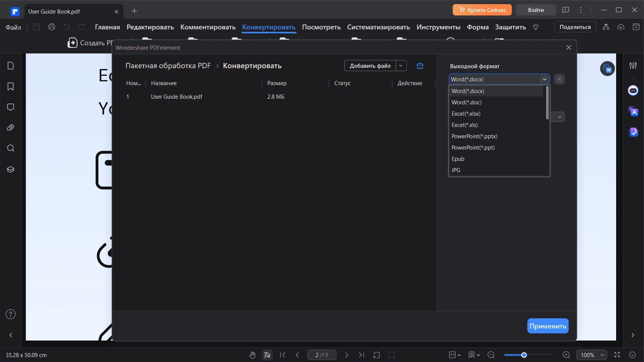644x362 pixels.
Task: Open output format settings gear icon
Action: tap(560, 79)
